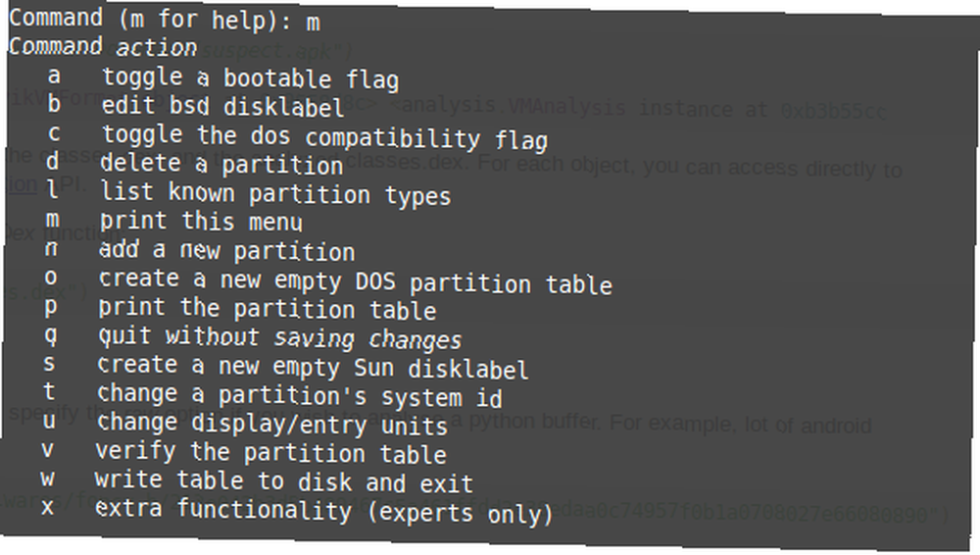The image size is (980, 555).
Task: Click 'change display/entry units' line
Action: (271, 425)
